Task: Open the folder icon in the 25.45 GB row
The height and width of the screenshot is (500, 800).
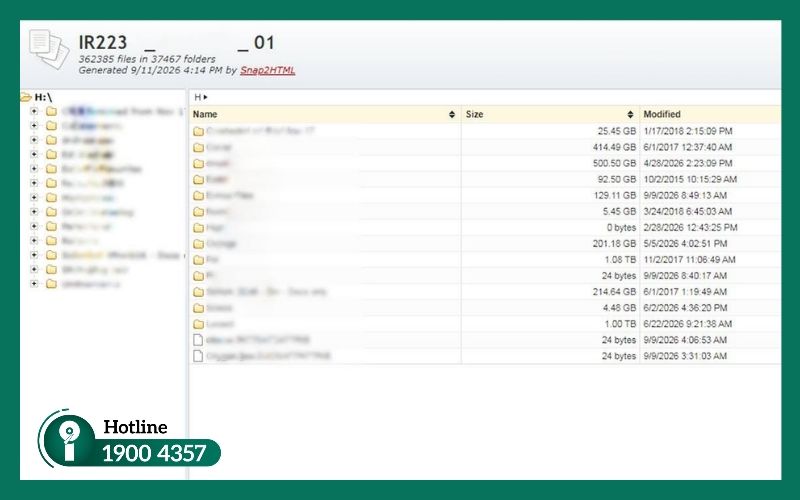Action: pos(198,132)
